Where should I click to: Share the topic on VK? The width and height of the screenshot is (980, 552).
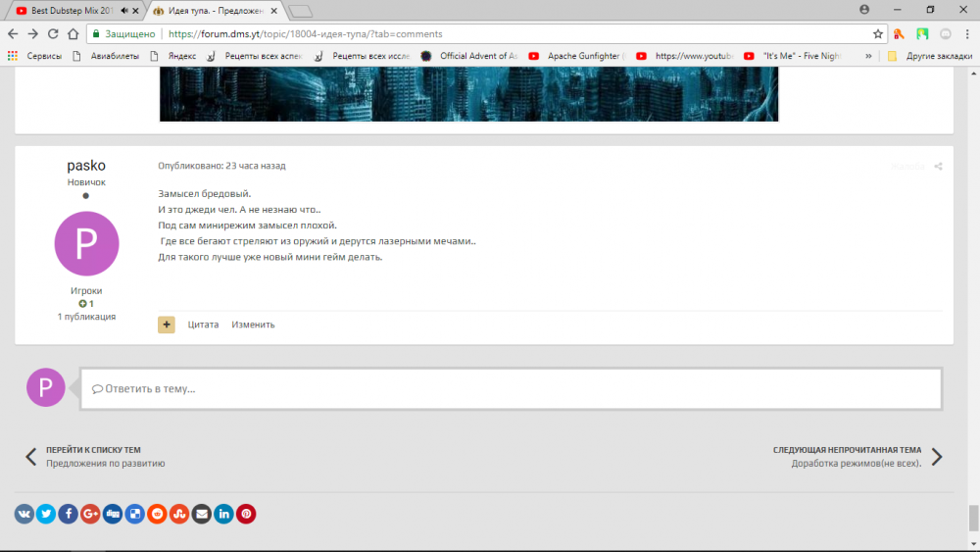click(x=24, y=513)
